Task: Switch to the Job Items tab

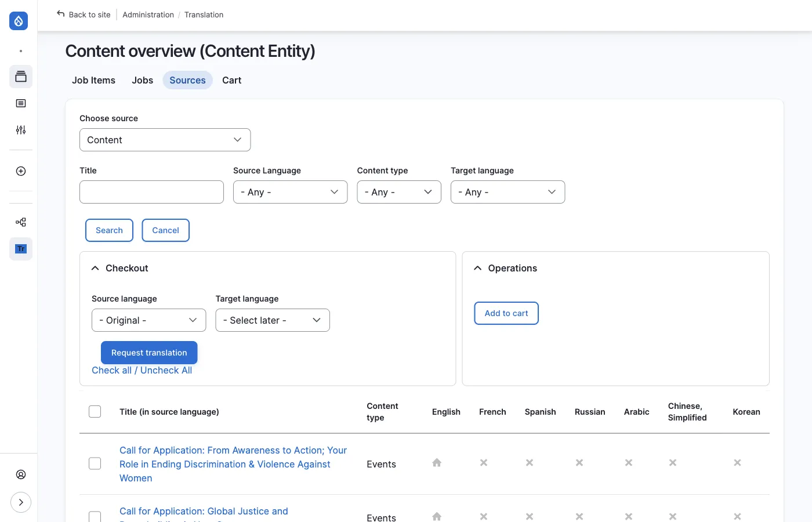Action: [x=93, y=80]
